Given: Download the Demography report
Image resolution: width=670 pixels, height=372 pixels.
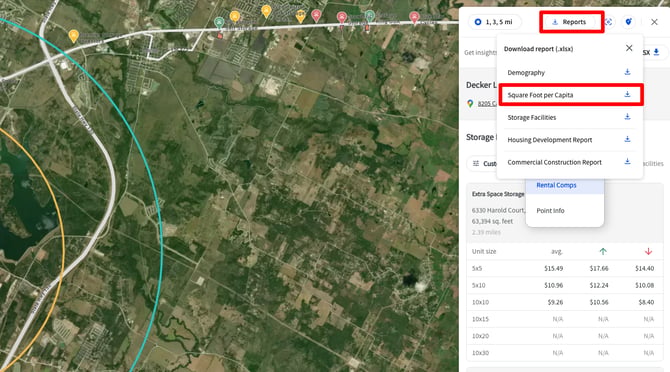Looking at the screenshot, I should pos(627,72).
